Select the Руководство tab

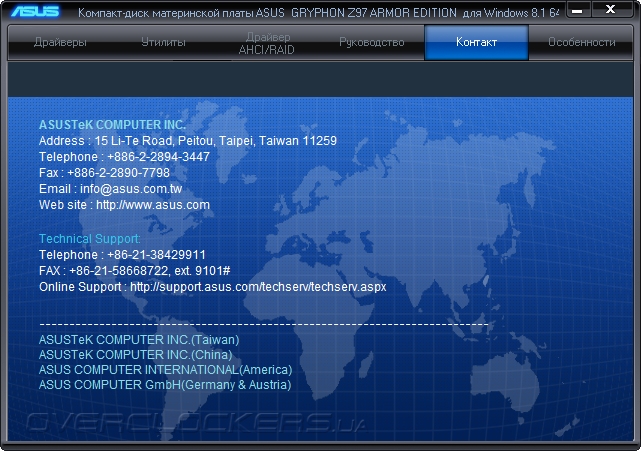pyautogui.click(x=372, y=42)
